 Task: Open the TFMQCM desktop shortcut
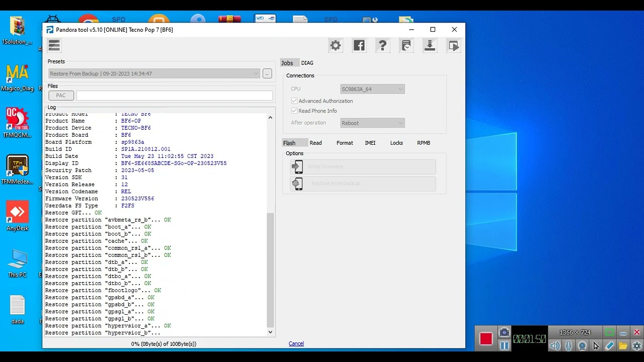(x=17, y=122)
